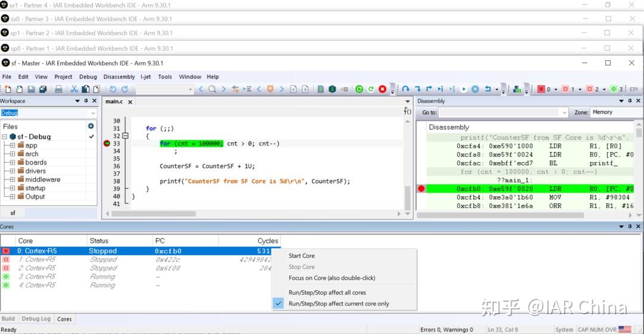Expand the arch folder node
The width and height of the screenshot is (644, 334).
13,154
